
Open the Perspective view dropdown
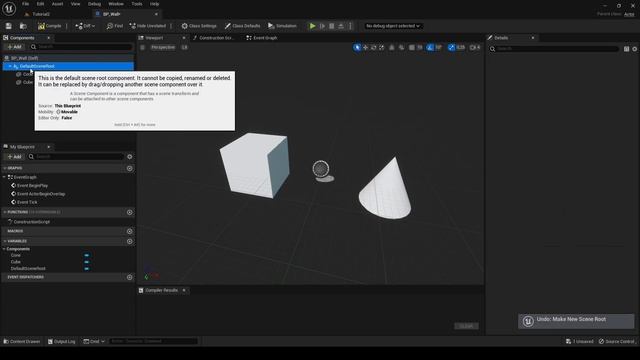pyautogui.click(x=163, y=47)
